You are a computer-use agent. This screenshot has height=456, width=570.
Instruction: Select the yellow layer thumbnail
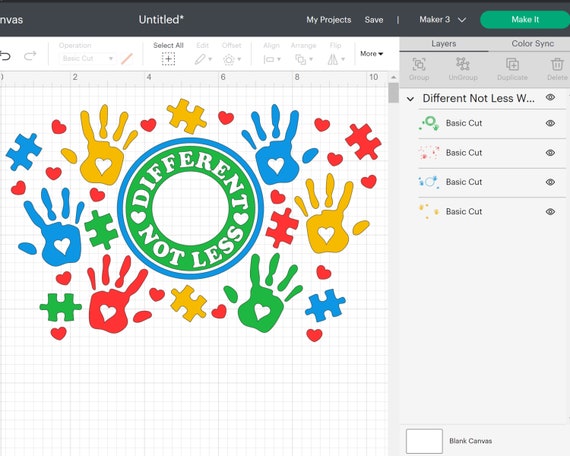[x=429, y=212]
